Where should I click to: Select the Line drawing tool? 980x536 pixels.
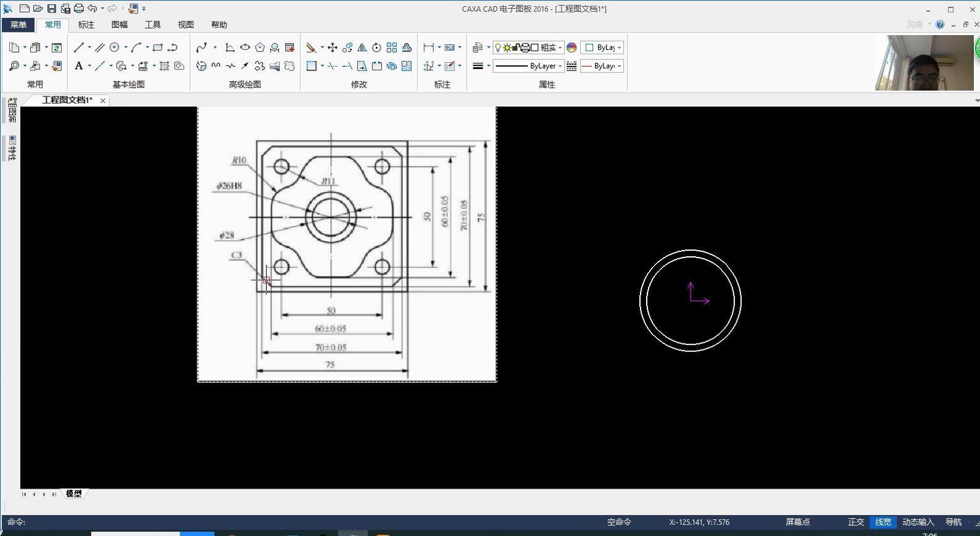78,48
